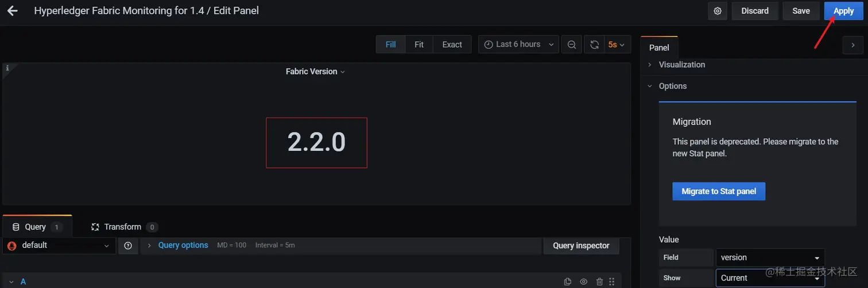The width and height of the screenshot is (868, 288).
Task: Switch to the Query tab
Action: point(37,227)
